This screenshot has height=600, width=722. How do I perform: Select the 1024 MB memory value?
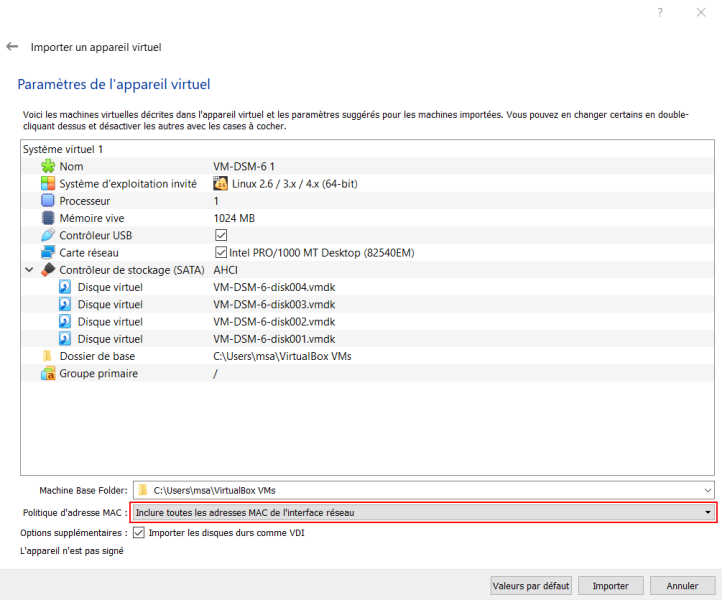click(x=234, y=218)
